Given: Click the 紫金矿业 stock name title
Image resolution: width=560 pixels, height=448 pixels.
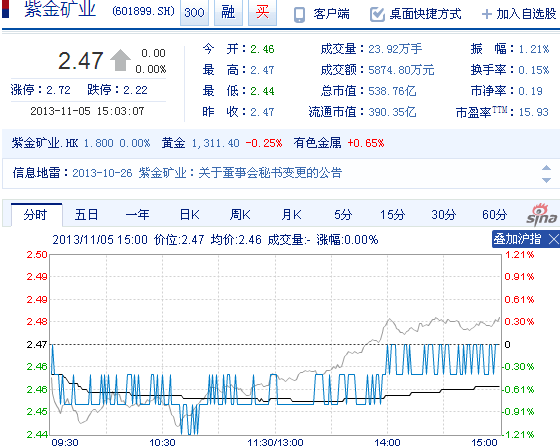Looking at the screenshot, I should tap(60, 9).
